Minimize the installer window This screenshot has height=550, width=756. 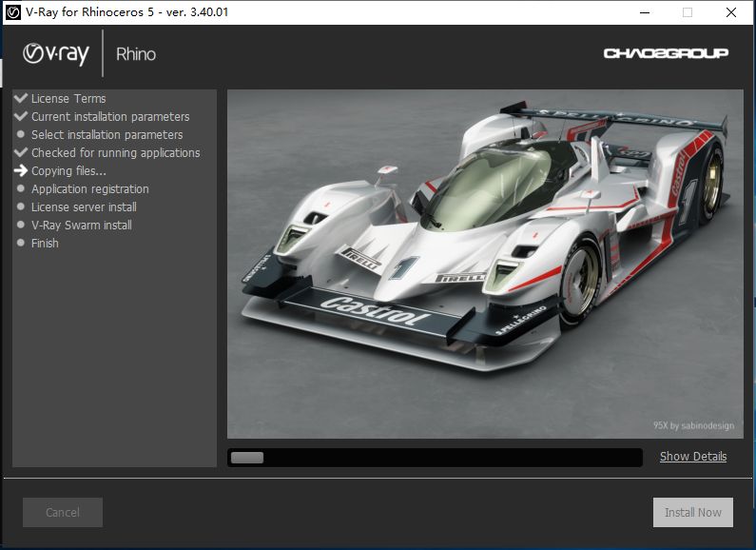coord(645,12)
